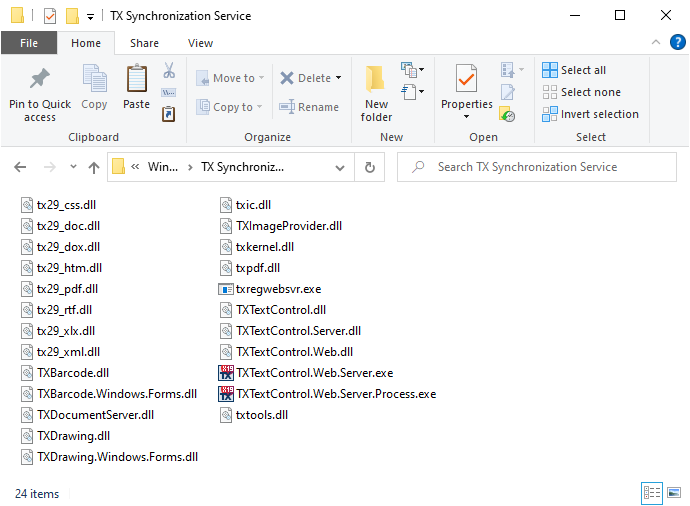
Task: Expand the address bar history dropdown
Action: coord(340,168)
